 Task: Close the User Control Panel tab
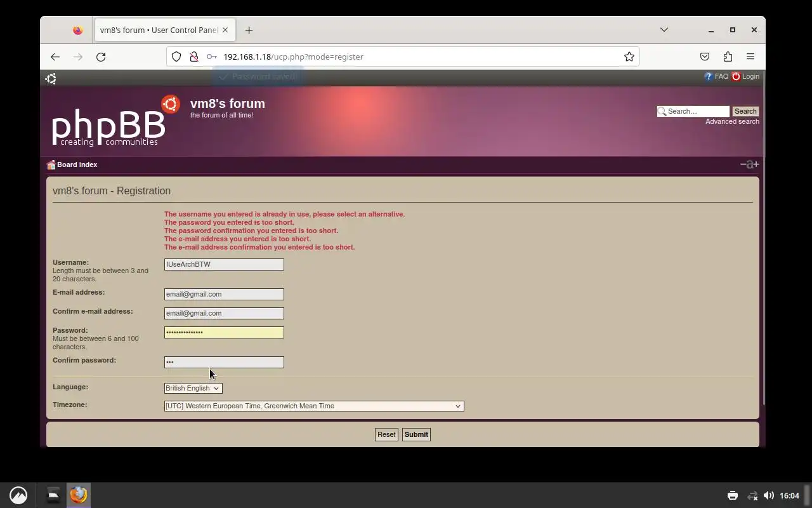tap(225, 30)
